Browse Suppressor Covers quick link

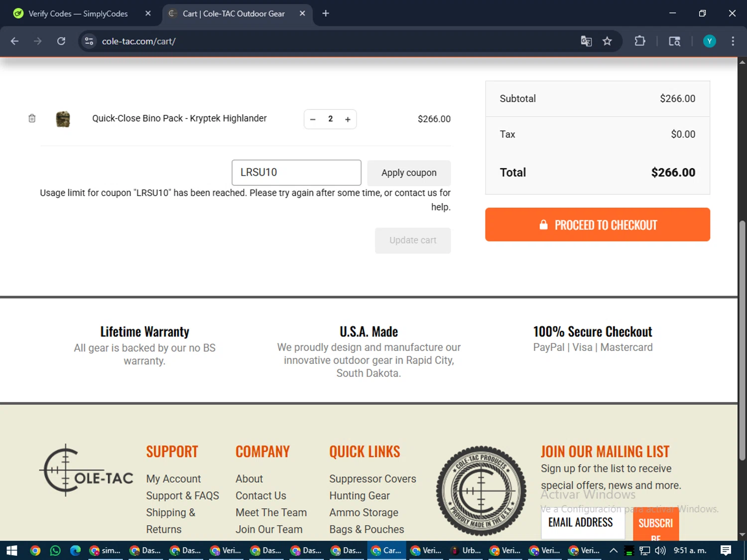tap(373, 479)
